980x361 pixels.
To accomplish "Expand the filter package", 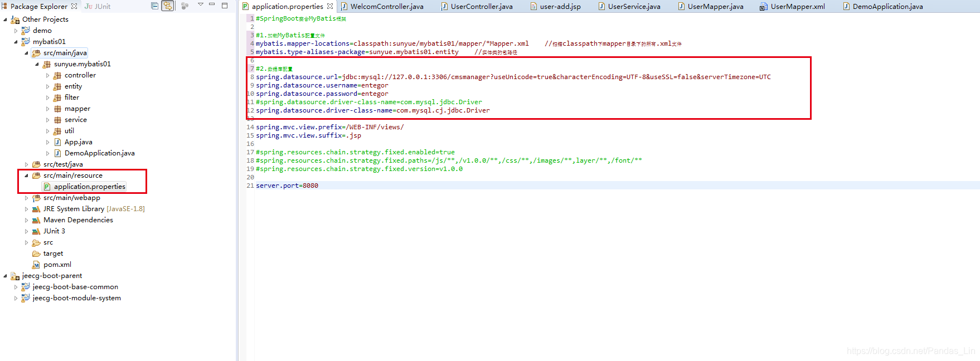I will (48, 97).
